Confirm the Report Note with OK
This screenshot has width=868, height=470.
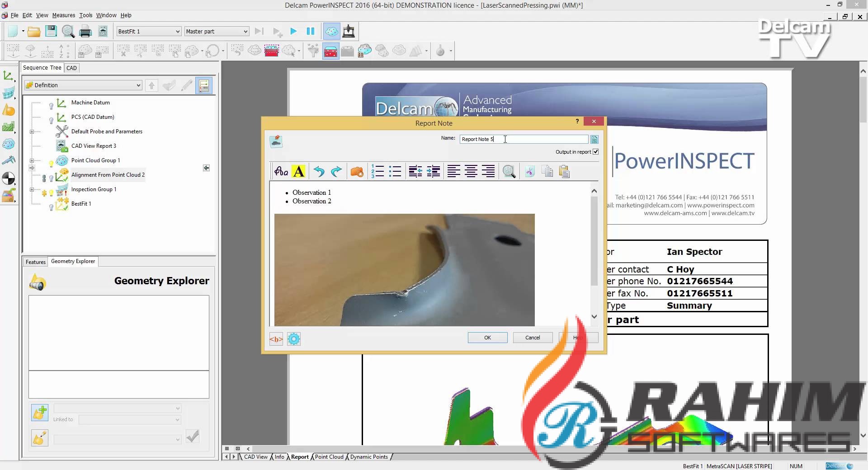click(x=487, y=338)
